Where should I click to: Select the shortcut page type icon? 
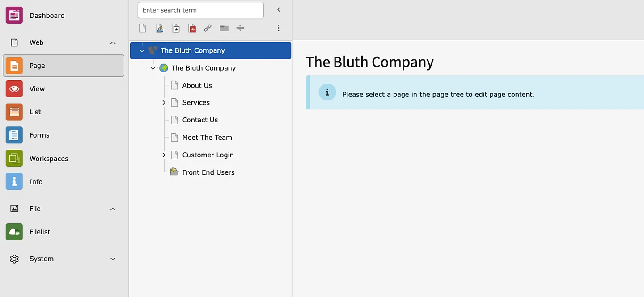coord(175,28)
